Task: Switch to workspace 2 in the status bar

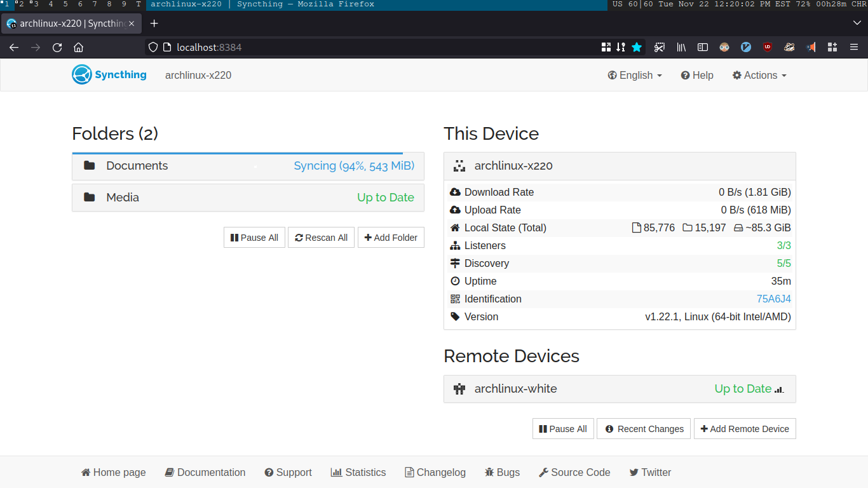Action: coord(21,4)
